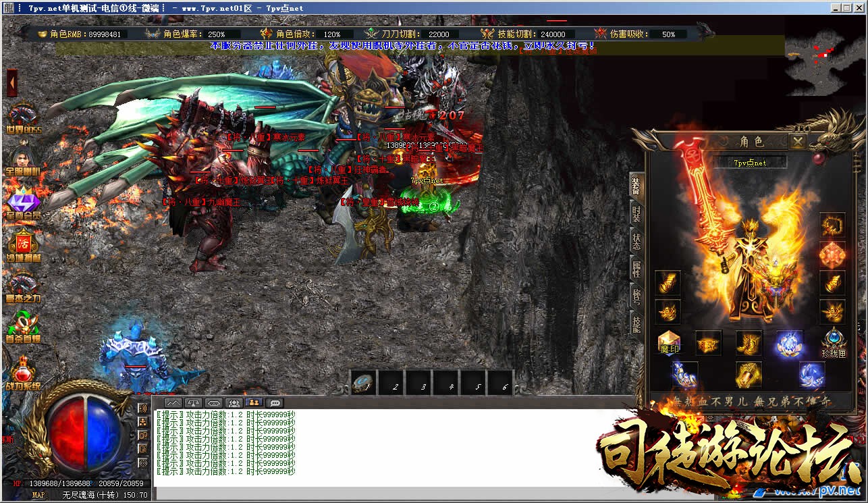
Task: Click the 角色RMB value 89998481
Action: [x=104, y=34]
